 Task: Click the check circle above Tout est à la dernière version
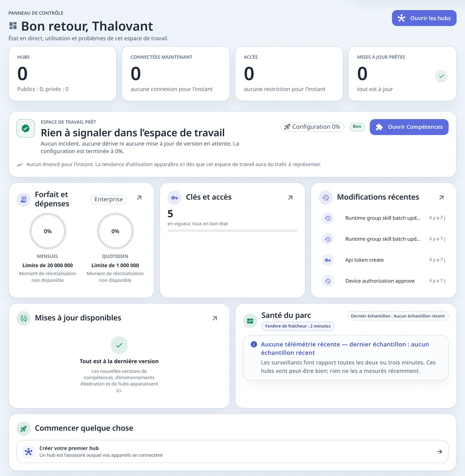pos(119,345)
